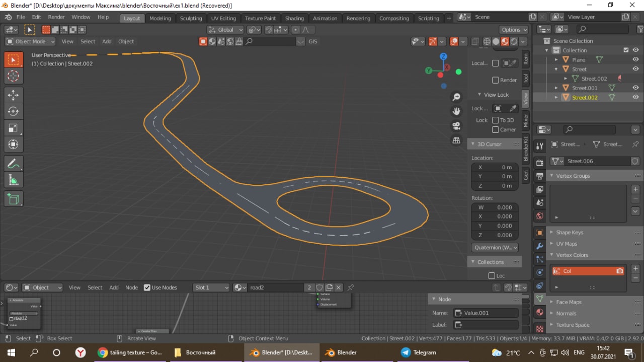Screen dimensions: 644x362
Task: Expand the Face Maps panel
Action: pos(569,302)
